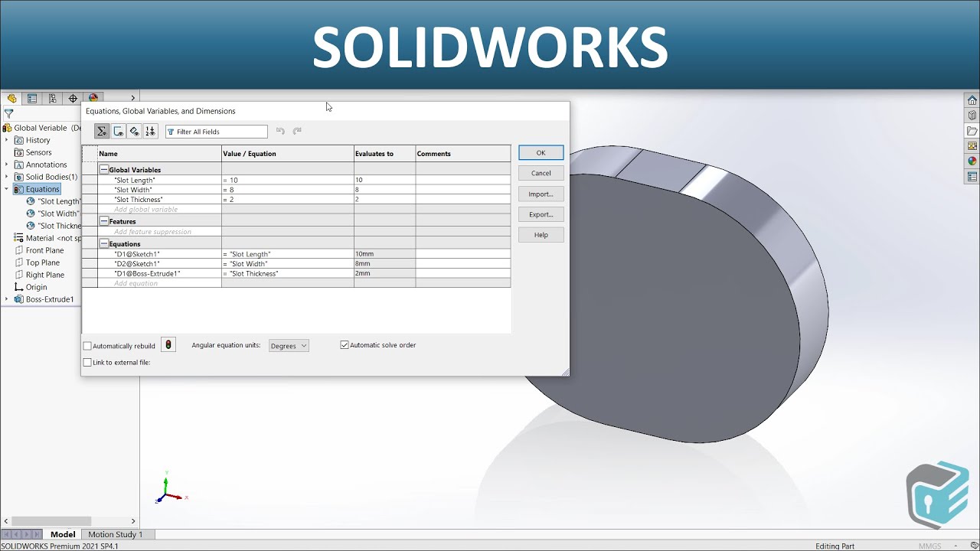Open SOLIDWORKS Resources home icon in task pane
The width and height of the screenshot is (980, 551).
pos(972,100)
